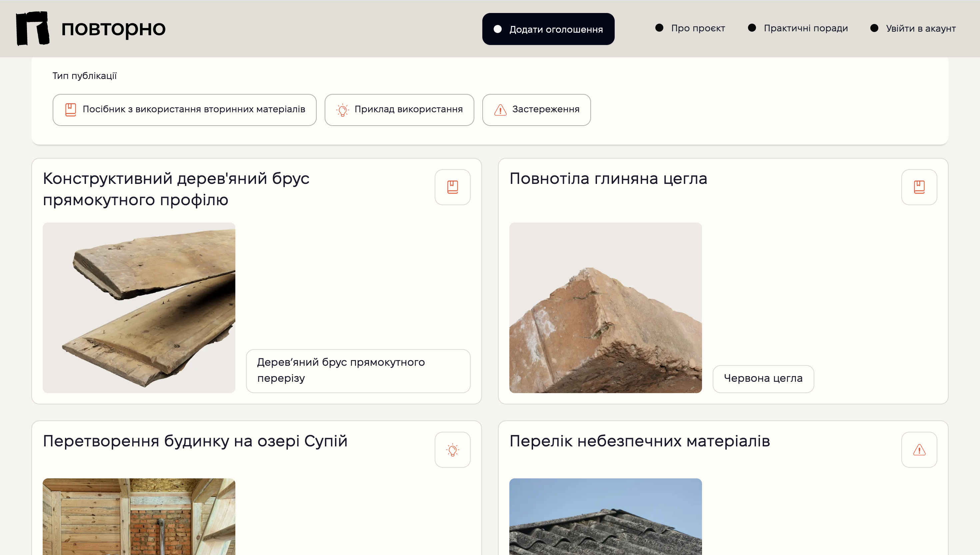Click guide book icon on Повнотіла глиняна цегла card
Image resolution: width=980 pixels, height=555 pixels.
[919, 187]
